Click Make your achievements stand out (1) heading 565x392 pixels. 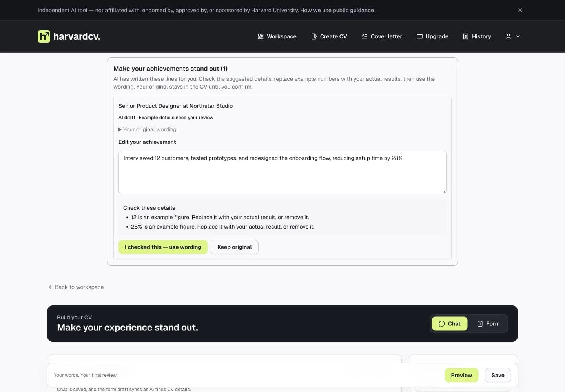coord(171,69)
